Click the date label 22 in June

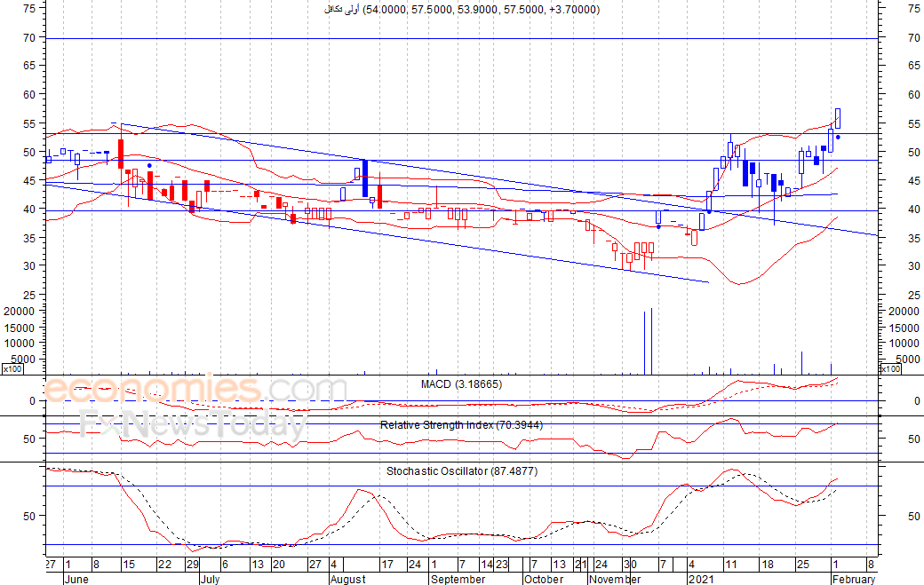click(164, 565)
